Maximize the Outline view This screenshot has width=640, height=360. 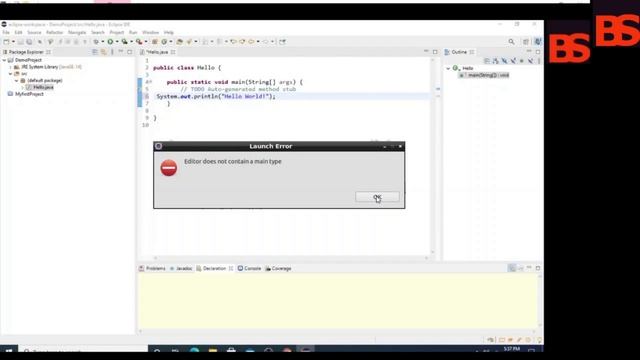[x=538, y=52]
